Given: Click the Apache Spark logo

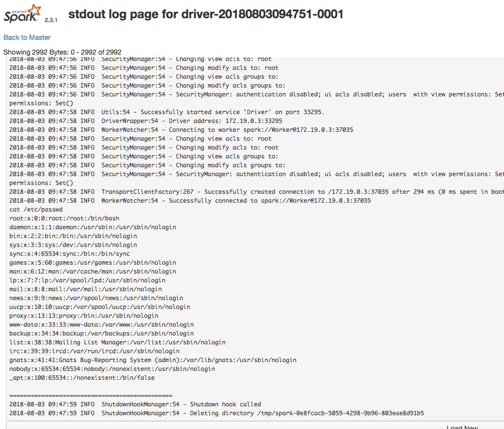Looking at the screenshot, I should (23, 14).
